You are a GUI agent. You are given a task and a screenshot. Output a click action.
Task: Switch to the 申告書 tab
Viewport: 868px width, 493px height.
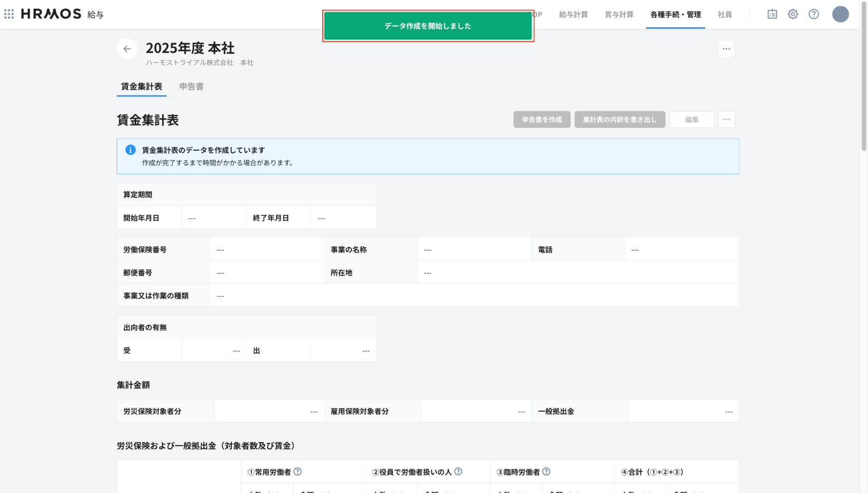click(191, 86)
